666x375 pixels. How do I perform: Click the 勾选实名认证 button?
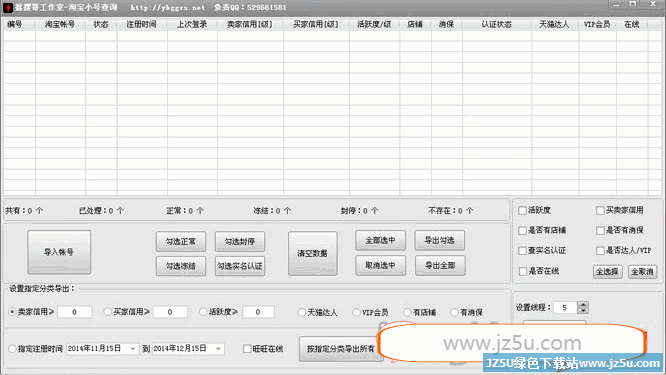pyautogui.click(x=240, y=266)
